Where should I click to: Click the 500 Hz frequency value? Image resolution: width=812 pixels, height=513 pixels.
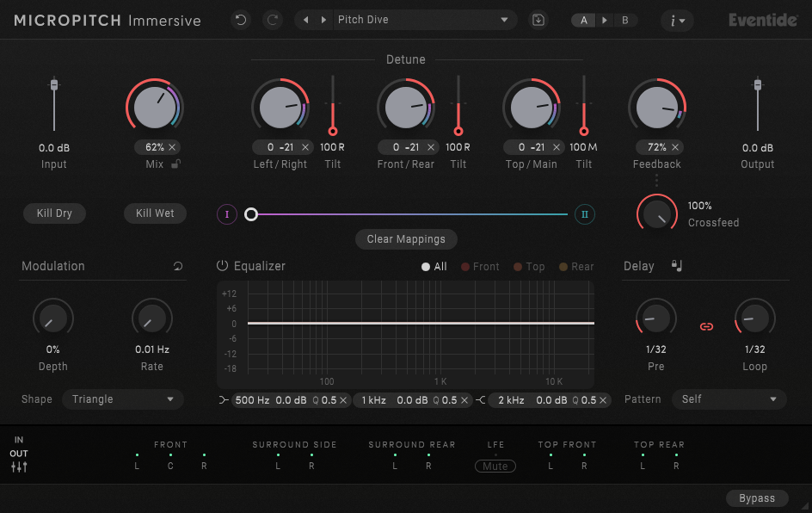tap(252, 400)
